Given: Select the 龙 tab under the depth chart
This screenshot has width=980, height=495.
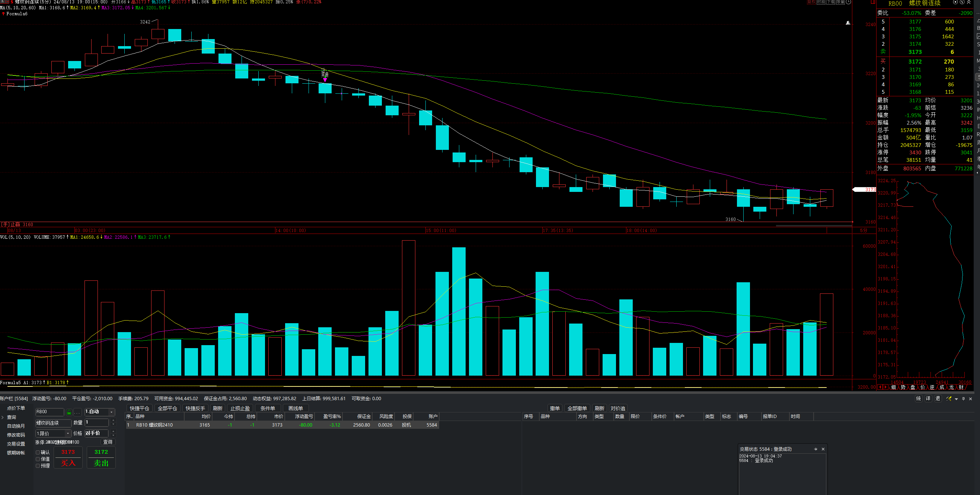Looking at the screenshot, I should (951, 387).
